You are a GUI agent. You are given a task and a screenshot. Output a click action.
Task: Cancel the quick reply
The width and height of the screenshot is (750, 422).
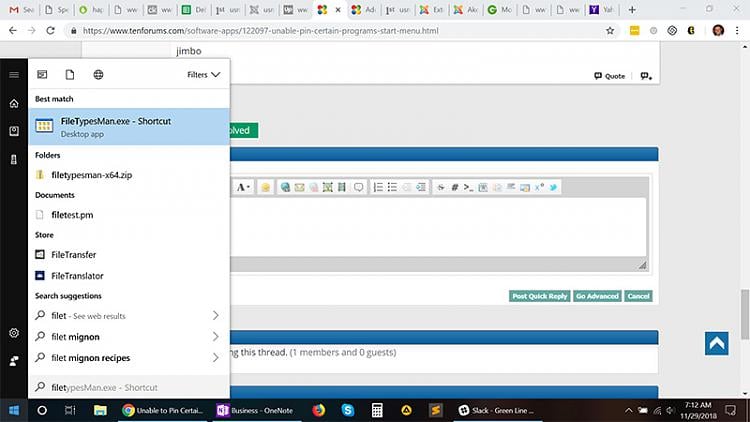pos(638,296)
